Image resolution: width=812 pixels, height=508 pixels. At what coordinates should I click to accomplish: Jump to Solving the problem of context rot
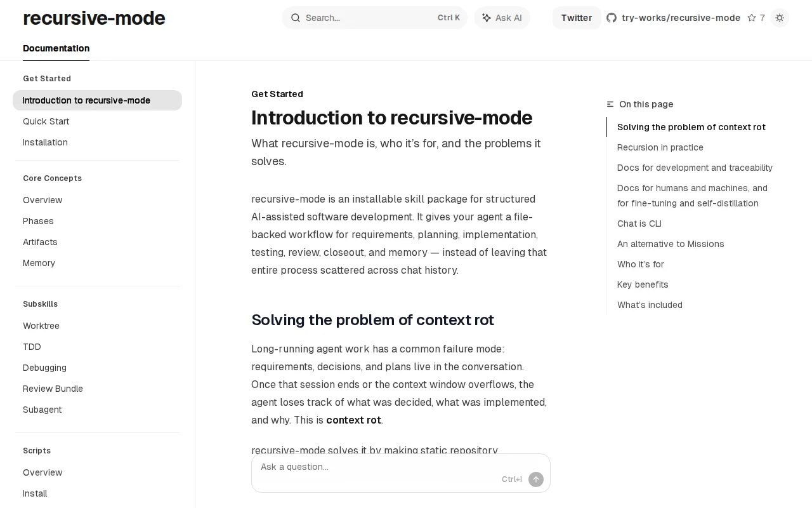(x=691, y=127)
